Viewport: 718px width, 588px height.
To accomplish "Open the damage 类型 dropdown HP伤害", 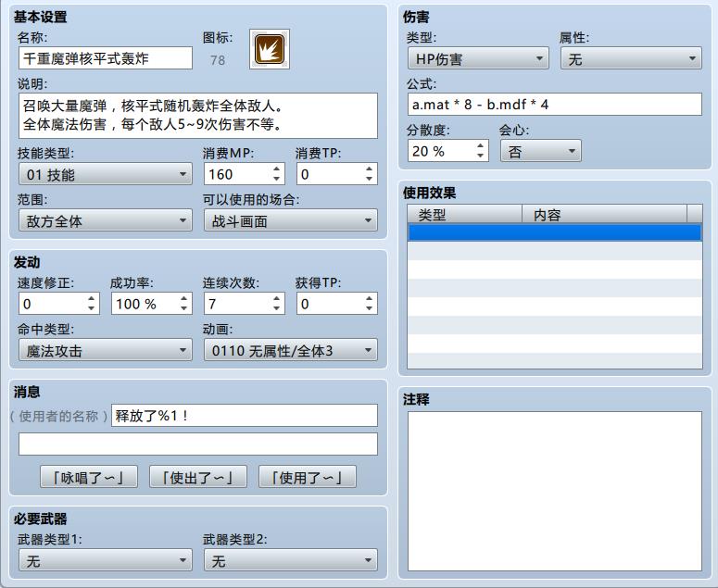I will (x=478, y=58).
